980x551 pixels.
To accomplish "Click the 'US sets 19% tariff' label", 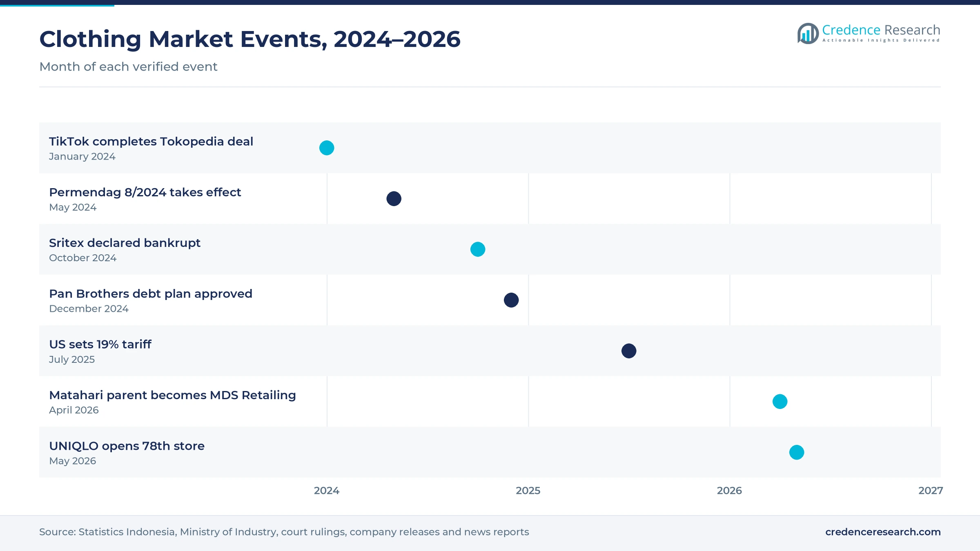I will coord(100,344).
